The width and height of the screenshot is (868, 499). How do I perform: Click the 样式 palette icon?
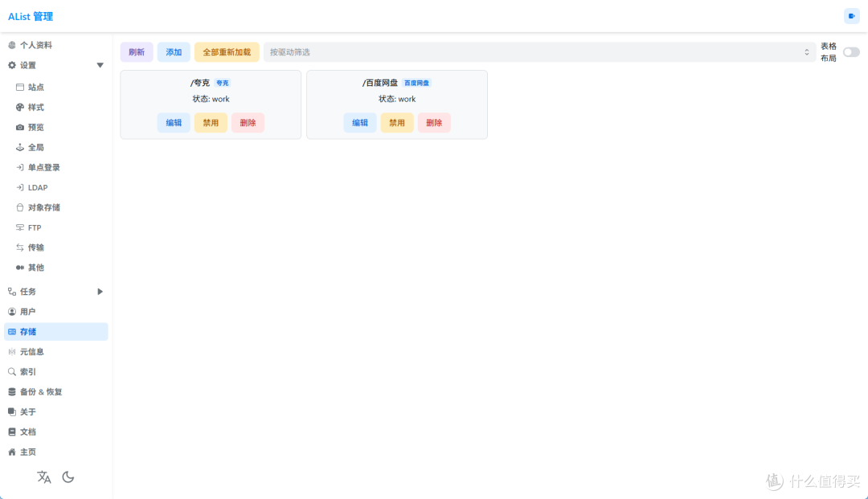click(20, 108)
